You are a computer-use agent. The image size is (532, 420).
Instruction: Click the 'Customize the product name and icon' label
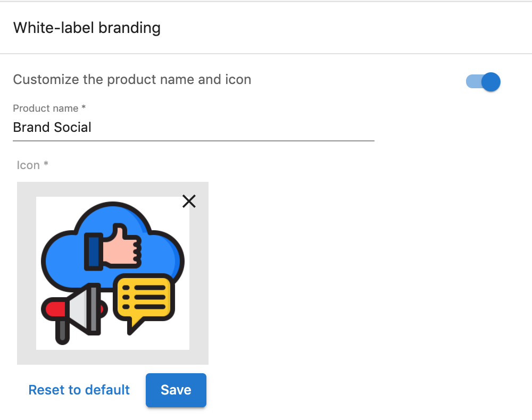pyautogui.click(x=132, y=80)
